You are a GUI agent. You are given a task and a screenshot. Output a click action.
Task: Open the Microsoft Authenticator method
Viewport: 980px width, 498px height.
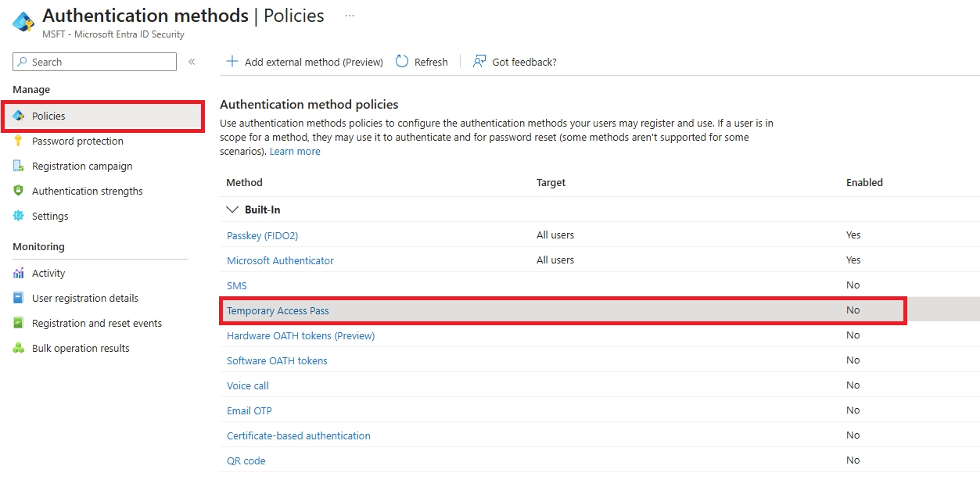point(280,260)
